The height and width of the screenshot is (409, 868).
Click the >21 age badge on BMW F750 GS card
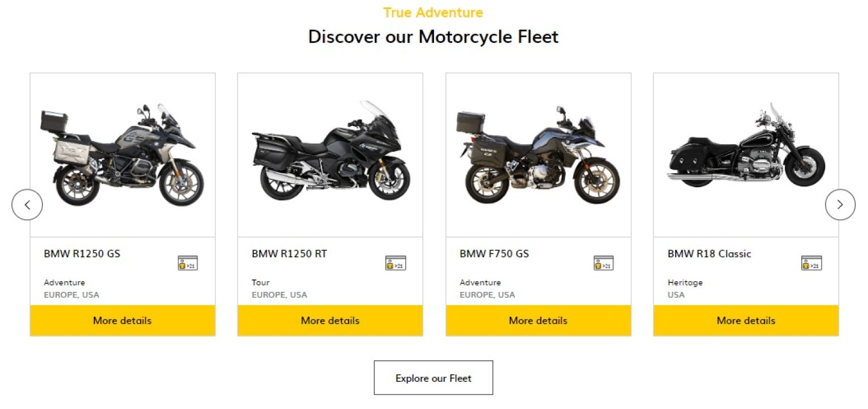(602, 262)
